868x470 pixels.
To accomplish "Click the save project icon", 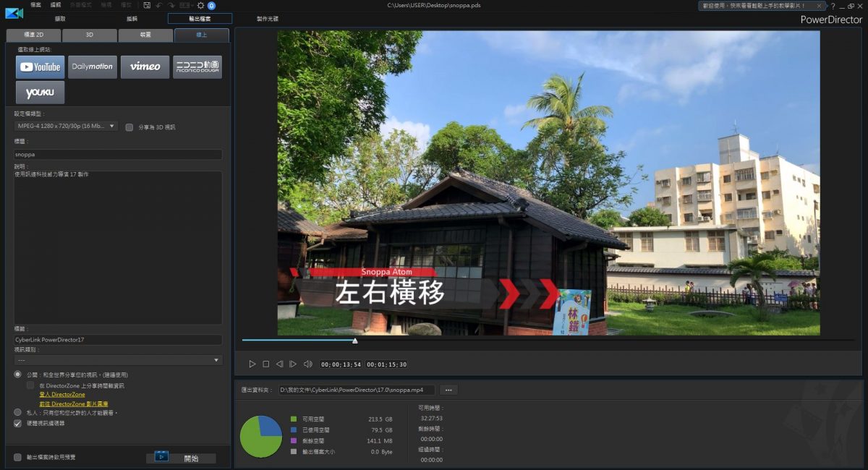I will point(147,5).
